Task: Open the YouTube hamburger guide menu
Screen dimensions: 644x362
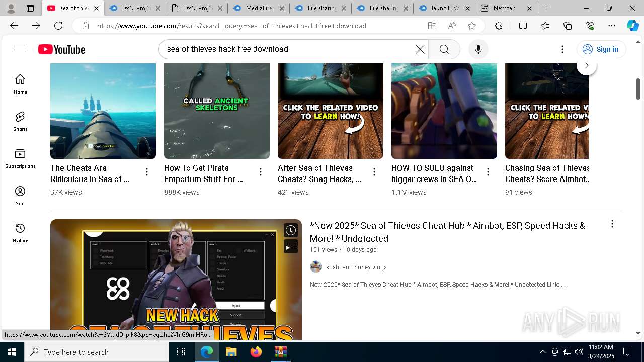Action: click(20, 49)
